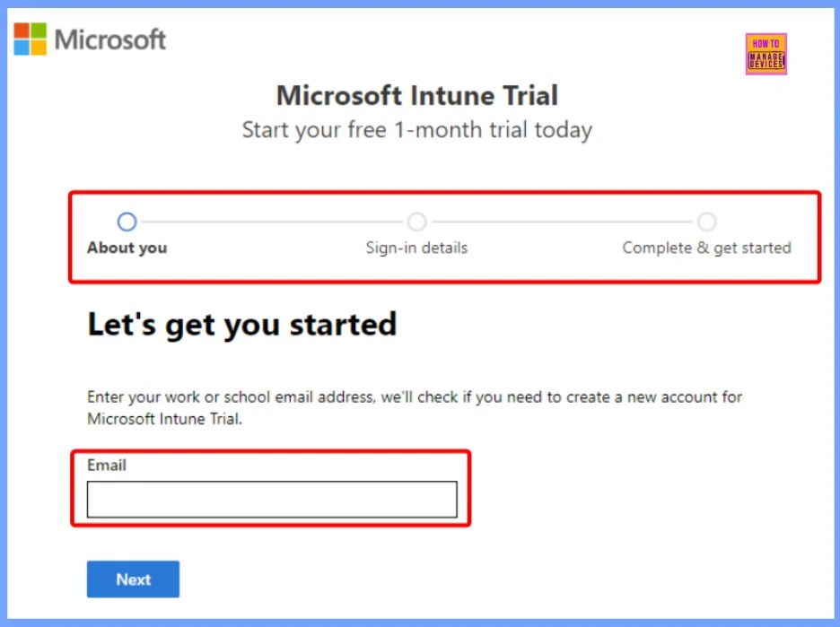The image size is (840, 627).
Task: Click the Microsoft four-square logo
Action: [29, 39]
